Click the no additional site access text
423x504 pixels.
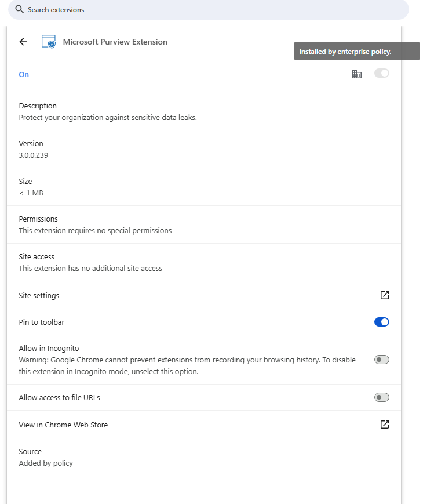tap(90, 269)
